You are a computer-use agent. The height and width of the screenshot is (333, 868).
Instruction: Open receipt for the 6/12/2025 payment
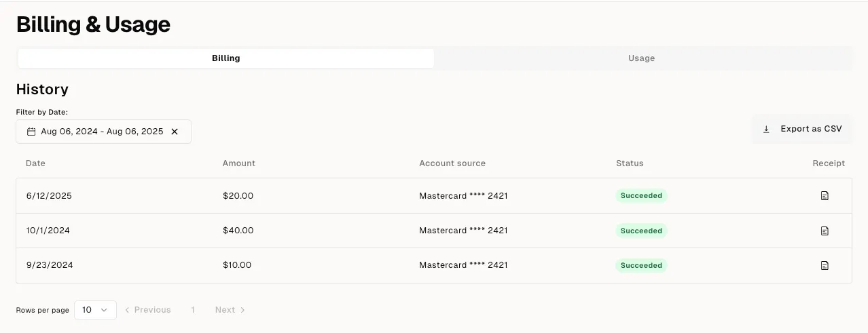point(825,196)
